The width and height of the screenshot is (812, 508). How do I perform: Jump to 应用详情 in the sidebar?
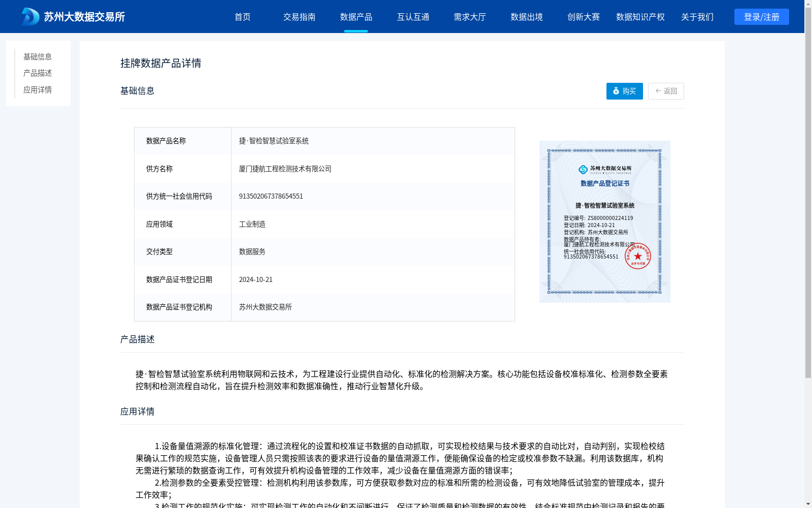click(38, 90)
